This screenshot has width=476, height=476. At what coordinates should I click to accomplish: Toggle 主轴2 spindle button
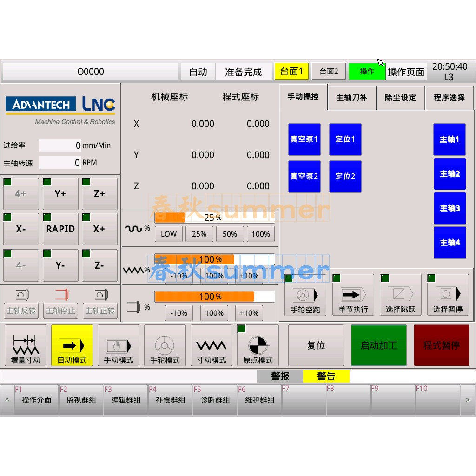pyautogui.click(x=450, y=174)
